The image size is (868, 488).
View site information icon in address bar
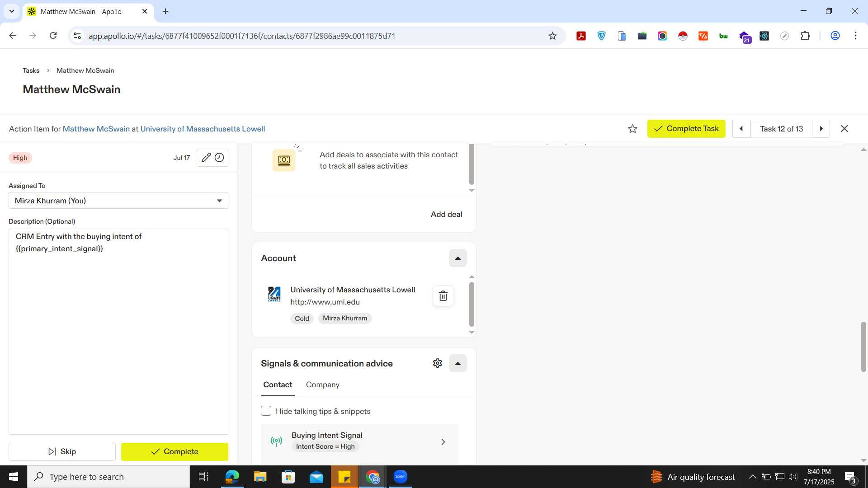(77, 36)
